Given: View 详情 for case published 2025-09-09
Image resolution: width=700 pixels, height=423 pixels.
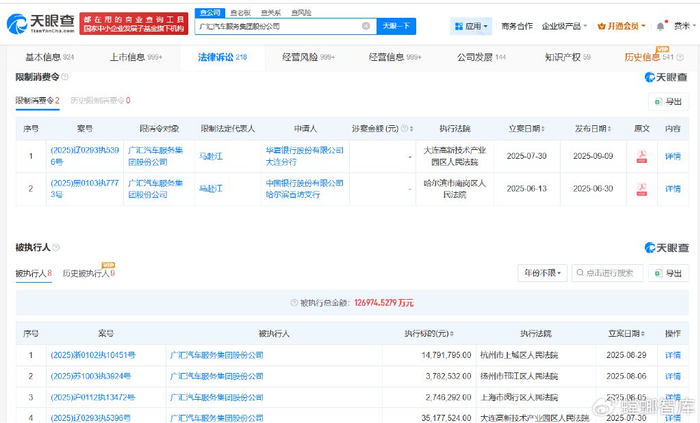Looking at the screenshot, I should [673, 156].
